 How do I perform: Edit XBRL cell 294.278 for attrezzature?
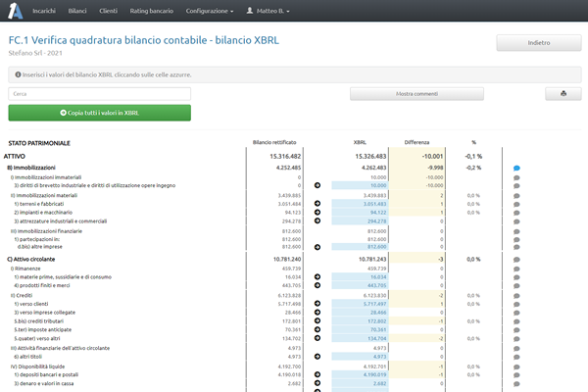click(x=360, y=220)
